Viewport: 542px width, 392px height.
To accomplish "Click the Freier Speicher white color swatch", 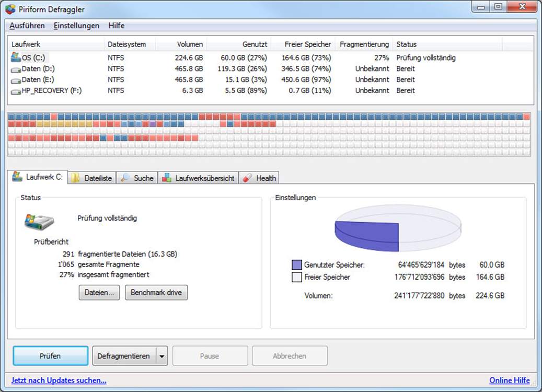I will [x=296, y=277].
